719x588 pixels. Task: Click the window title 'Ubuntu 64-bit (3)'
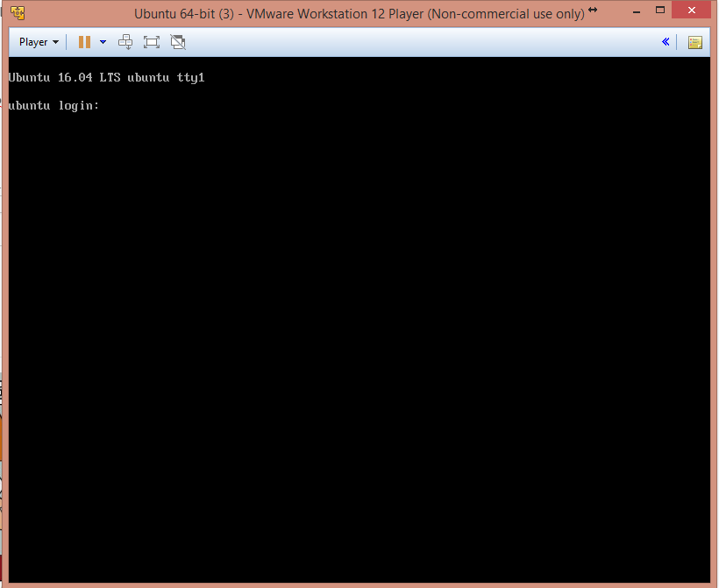tap(184, 14)
